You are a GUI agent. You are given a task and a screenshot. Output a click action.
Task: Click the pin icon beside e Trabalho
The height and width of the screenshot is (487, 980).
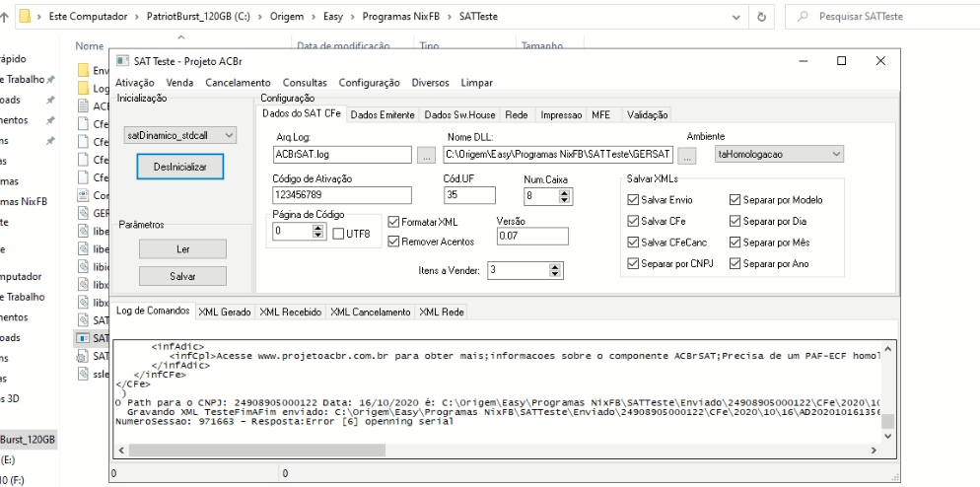point(50,80)
